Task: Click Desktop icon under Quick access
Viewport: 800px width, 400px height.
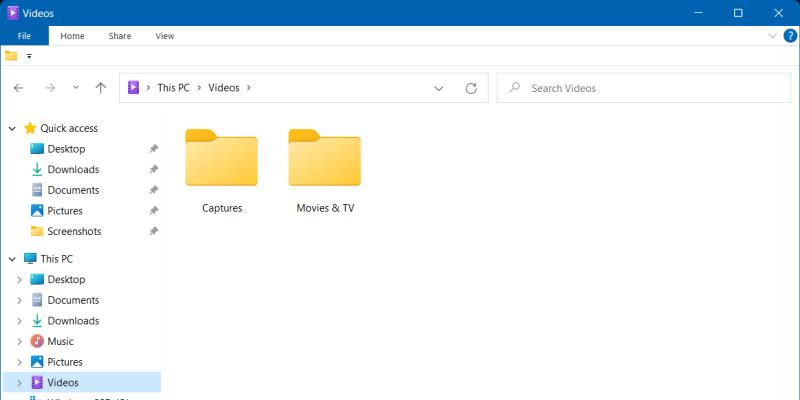Action: (37, 149)
